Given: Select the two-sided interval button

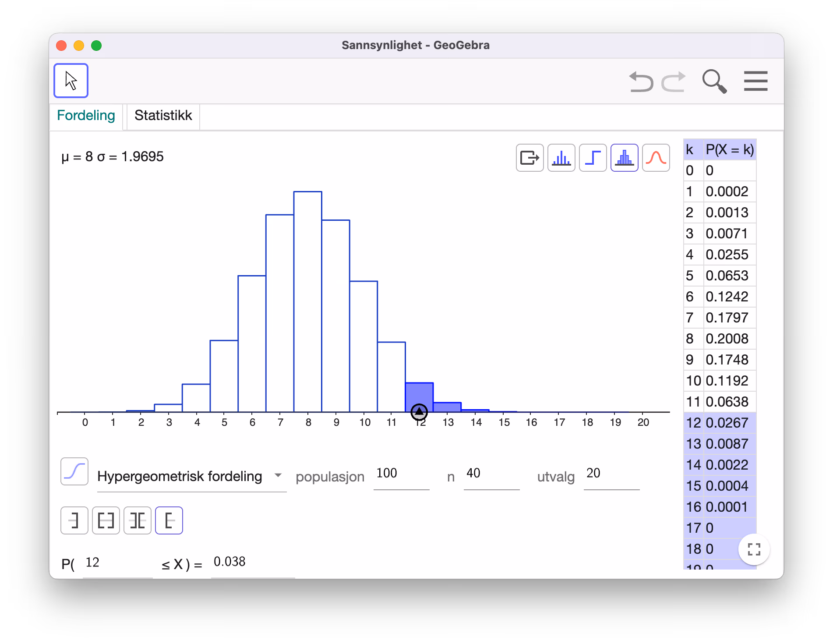Looking at the screenshot, I should 106,520.
